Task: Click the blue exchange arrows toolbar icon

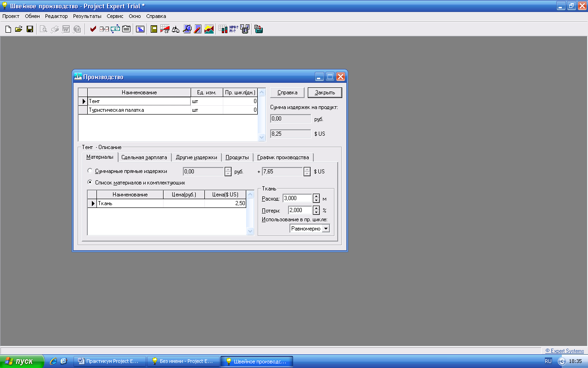Action: click(x=115, y=29)
